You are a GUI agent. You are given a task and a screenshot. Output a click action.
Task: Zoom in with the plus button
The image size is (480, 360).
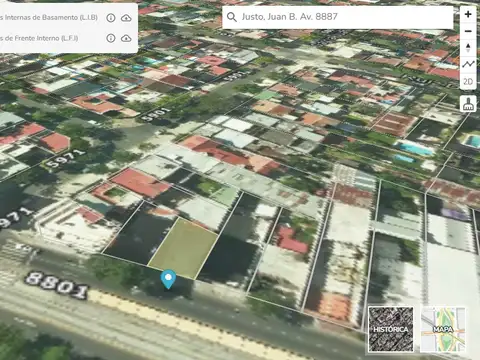click(468, 15)
